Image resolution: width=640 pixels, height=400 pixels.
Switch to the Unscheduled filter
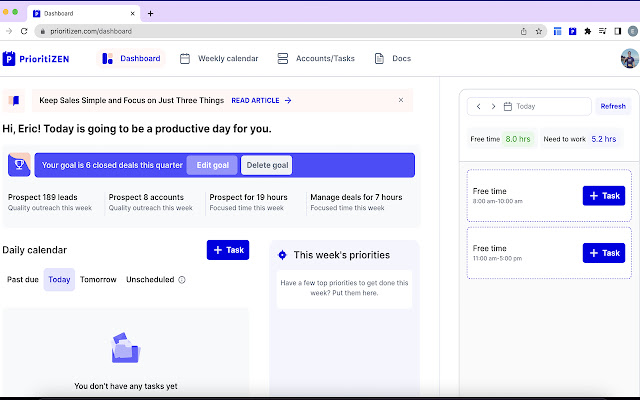click(x=150, y=280)
